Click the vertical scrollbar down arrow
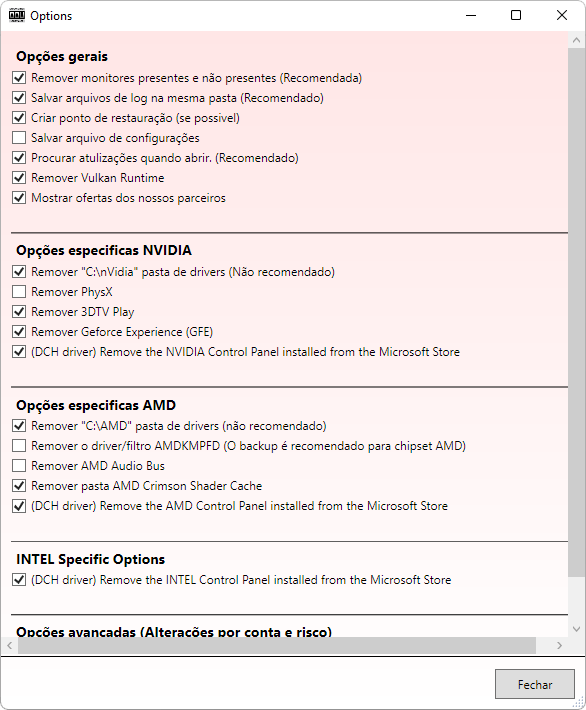Viewport: 586px width, 710px height. 576,628
